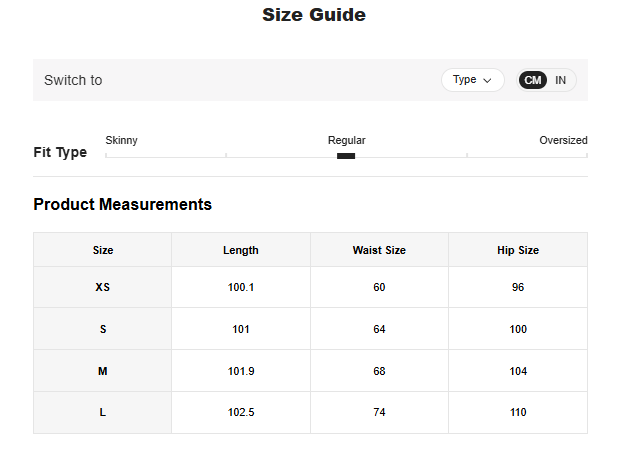Screen dimensions: 620x449
Task: Click the Waist Size column header
Action: click(x=379, y=250)
